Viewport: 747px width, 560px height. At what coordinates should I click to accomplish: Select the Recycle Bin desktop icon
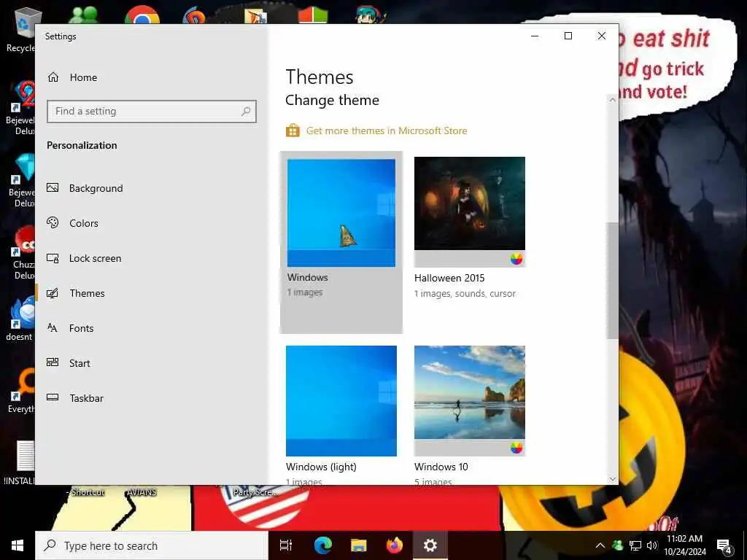click(x=21, y=29)
